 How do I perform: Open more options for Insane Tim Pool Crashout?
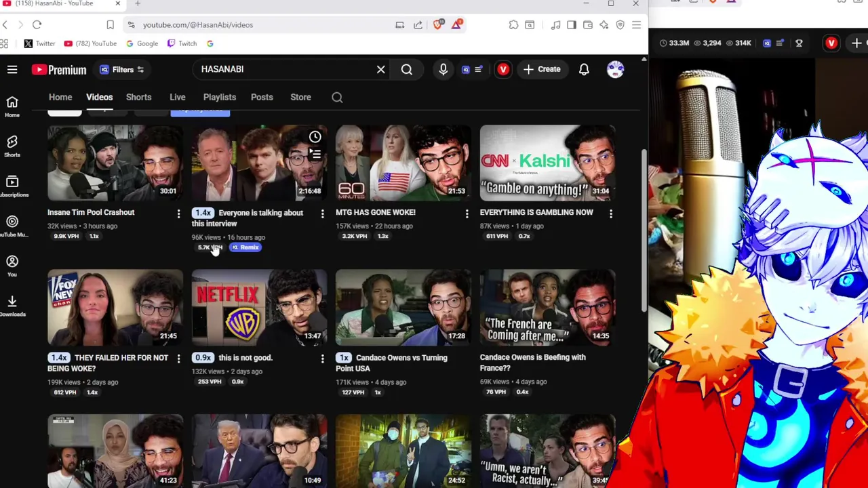pyautogui.click(x=178, y=213)
